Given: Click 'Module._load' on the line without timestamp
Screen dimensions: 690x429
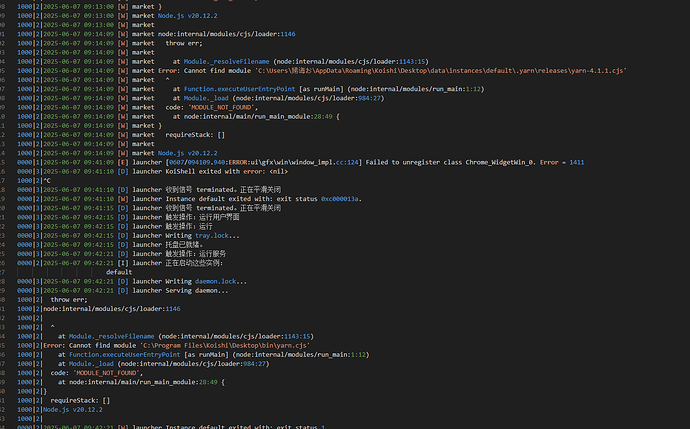Looking at the screenshot, I should 91,364.
